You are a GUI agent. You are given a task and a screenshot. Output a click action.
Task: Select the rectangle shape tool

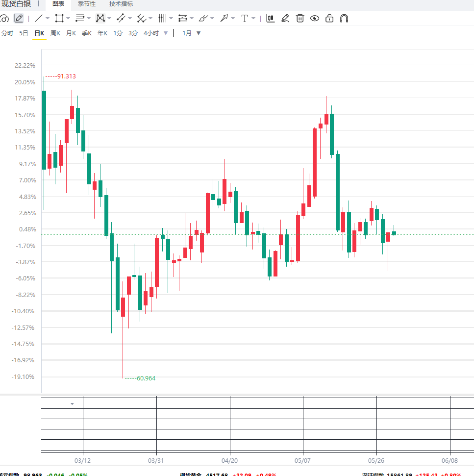coord(59,18)
